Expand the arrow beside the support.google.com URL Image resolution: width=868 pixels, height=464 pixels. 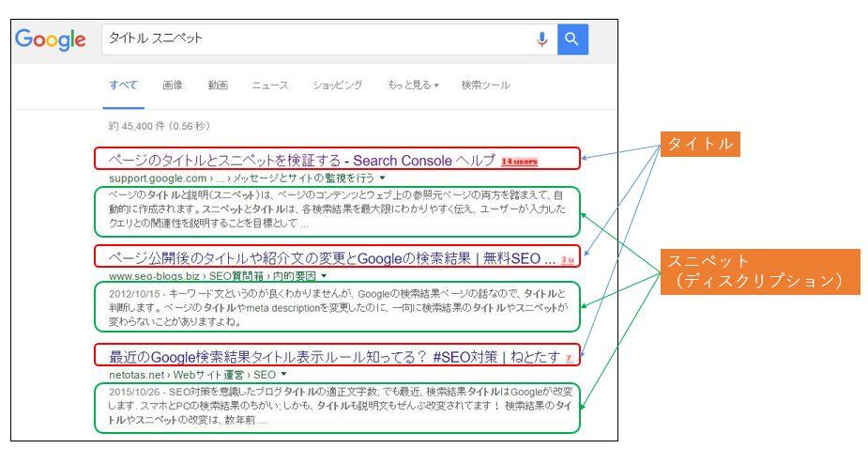coord(382,178)
